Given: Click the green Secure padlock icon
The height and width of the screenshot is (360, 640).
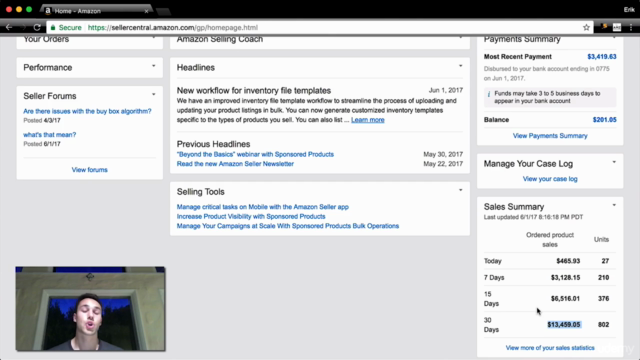Looking at the screenshot, I should click(x=53, y=27).
